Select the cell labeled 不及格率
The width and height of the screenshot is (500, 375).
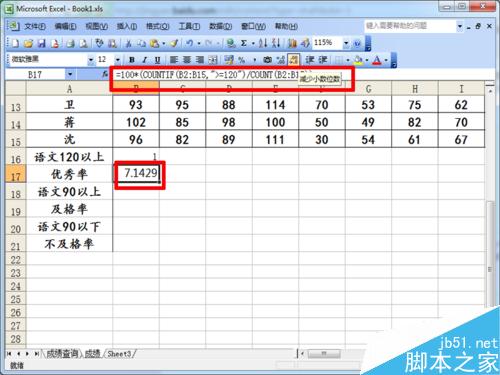click(69, 244)
